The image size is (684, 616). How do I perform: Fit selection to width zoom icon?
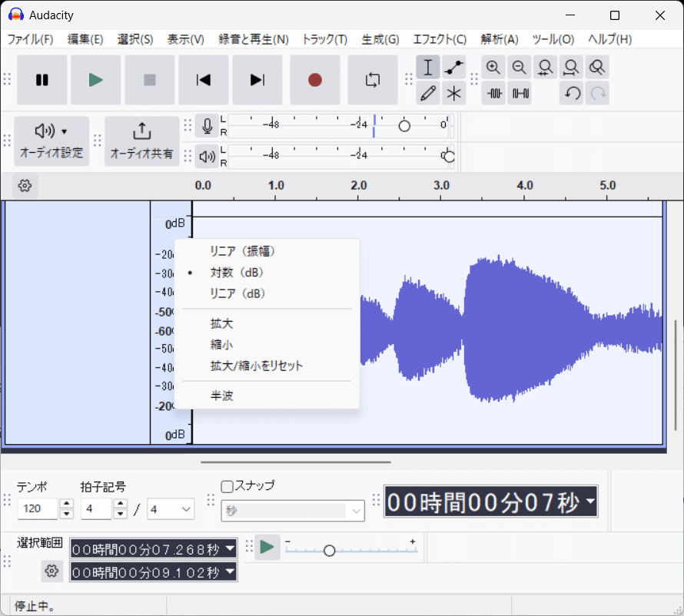pyautogui.click(x=546, y=67)
